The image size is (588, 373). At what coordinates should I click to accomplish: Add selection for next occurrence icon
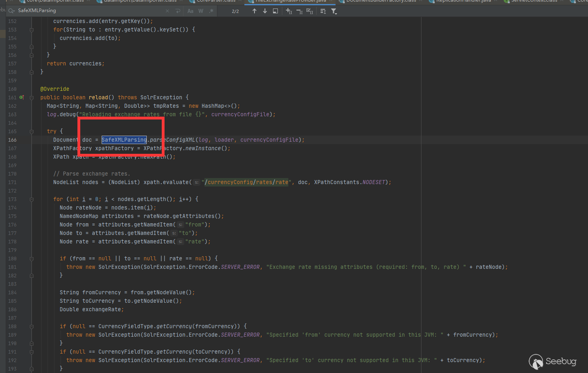coord(289,11)
